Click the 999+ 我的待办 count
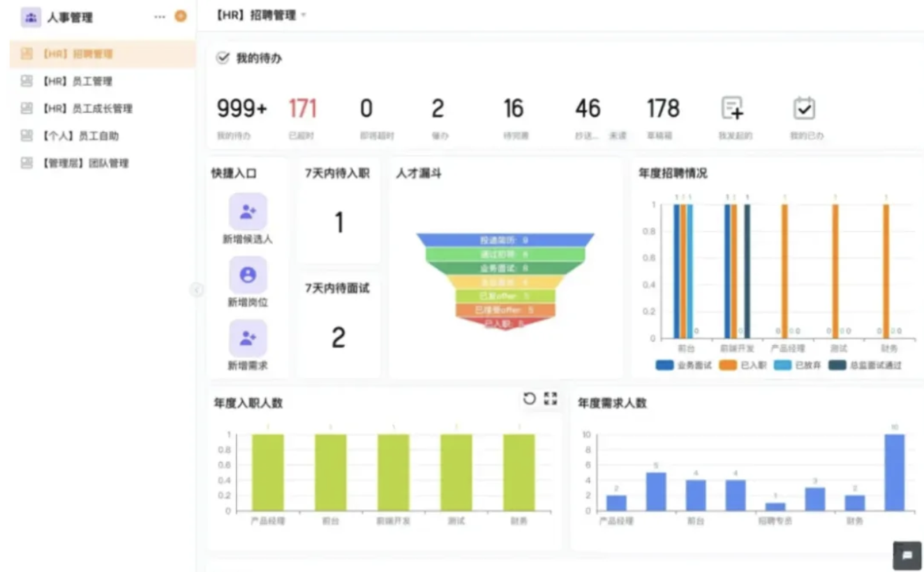The width and height of the screenshot is (924, 572). click(241, 109)
